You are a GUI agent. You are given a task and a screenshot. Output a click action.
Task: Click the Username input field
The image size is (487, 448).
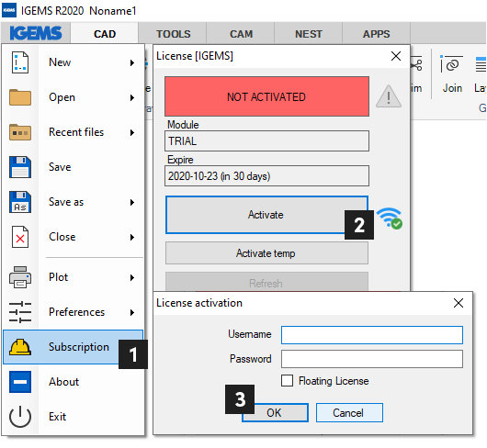pos(372,335)
